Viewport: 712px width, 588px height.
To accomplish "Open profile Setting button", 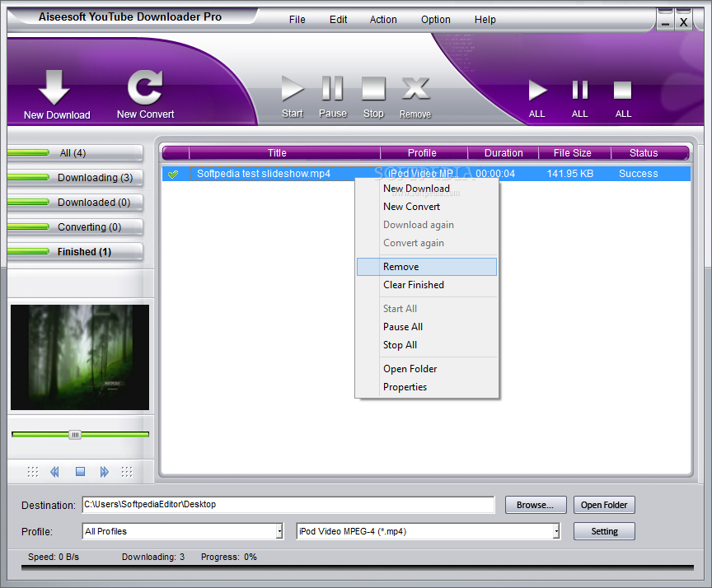I will click(604, 531).
